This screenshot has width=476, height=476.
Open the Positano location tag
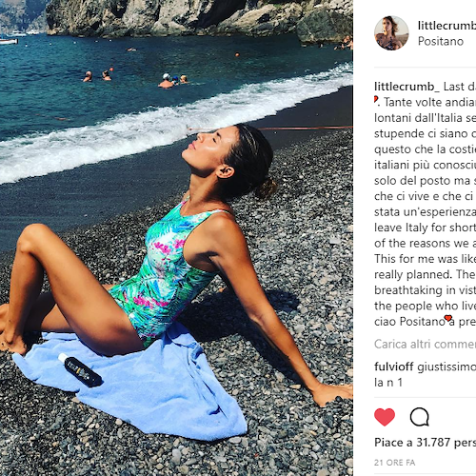(441, 41)
